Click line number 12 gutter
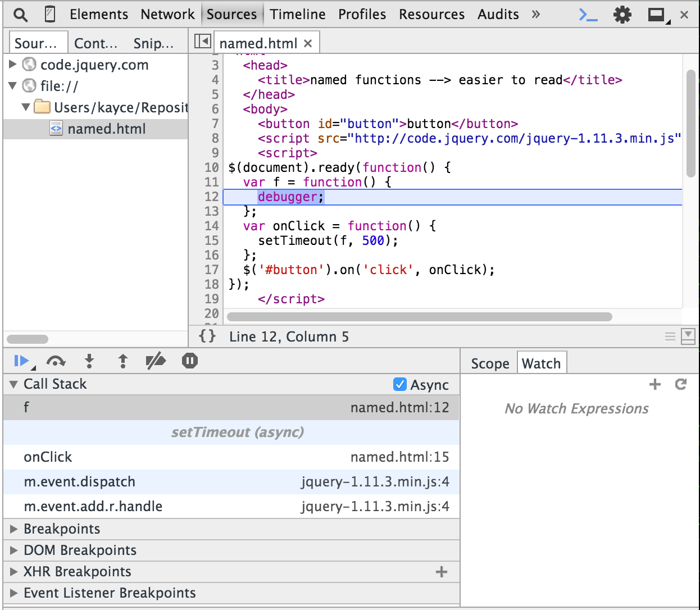This screenshot has width=700, height=610. (x=211, y=197)
